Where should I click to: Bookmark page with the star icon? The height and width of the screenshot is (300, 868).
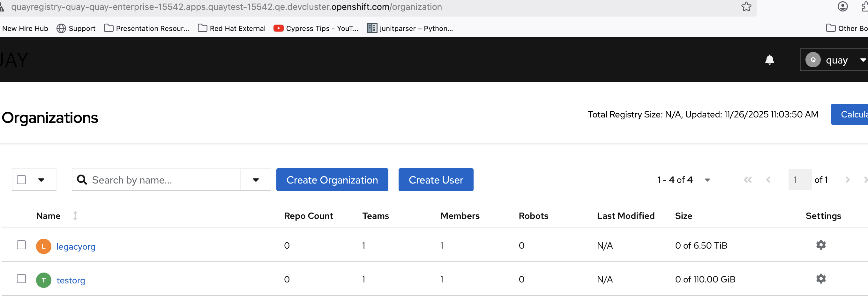(746, 7)
